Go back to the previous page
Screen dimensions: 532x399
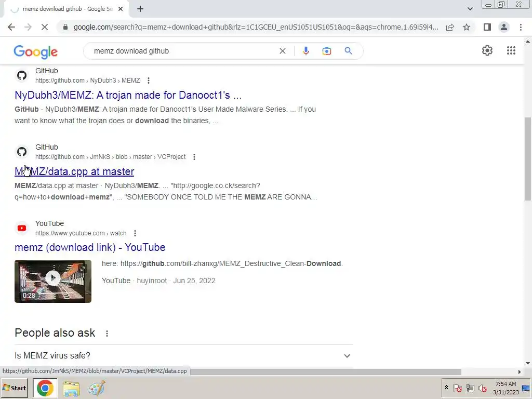coord(11,27)
